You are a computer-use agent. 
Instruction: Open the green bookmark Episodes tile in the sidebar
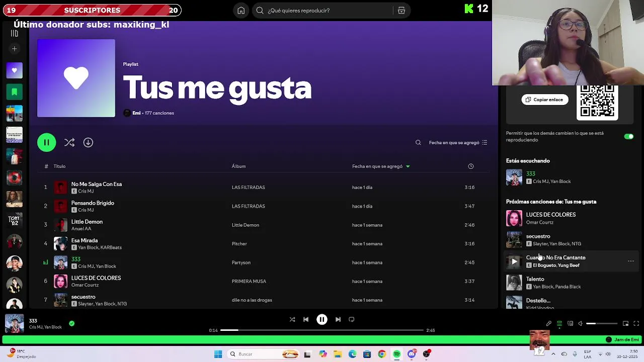click(14, 92)
